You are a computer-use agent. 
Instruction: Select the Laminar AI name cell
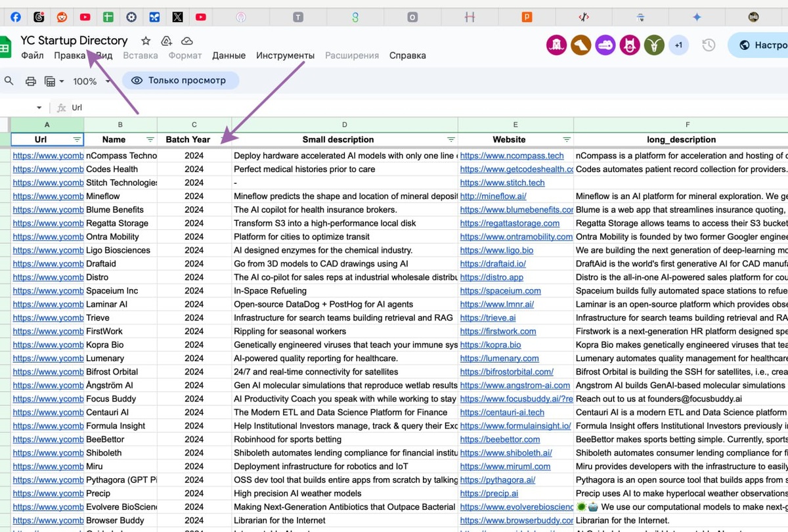click(x=121, y=304)
